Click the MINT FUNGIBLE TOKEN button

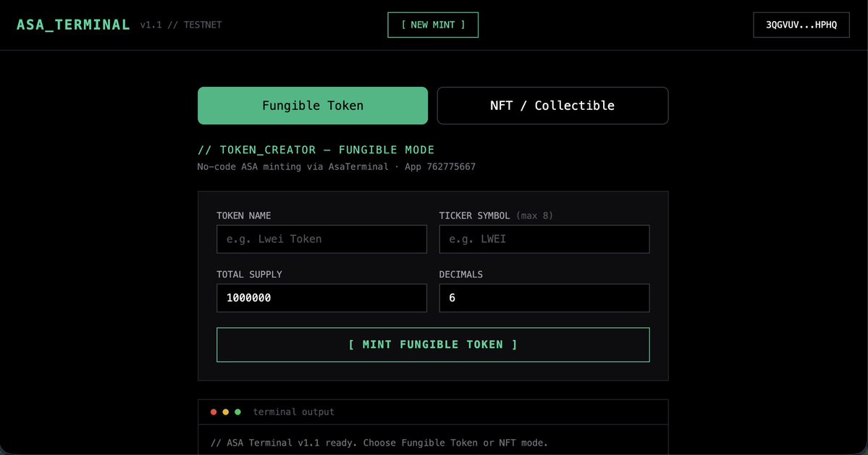tap(433, 345)
